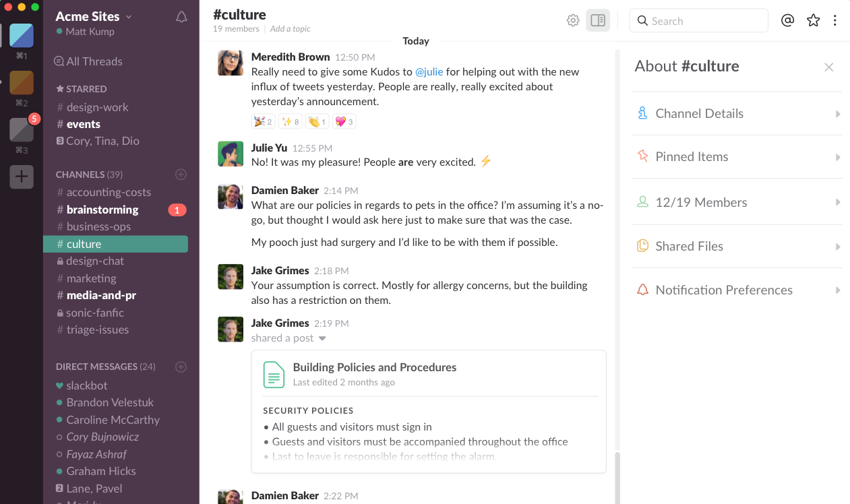850x504 pixels.
Task: Click the @julie mention link
Action: (x=429, y=71)
